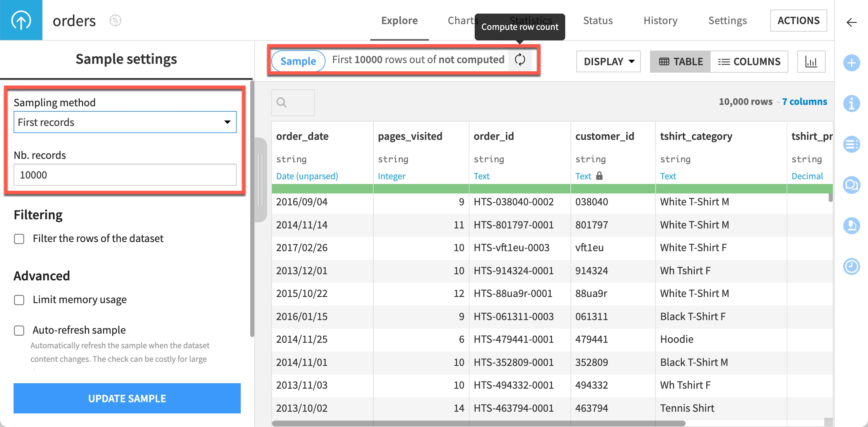The width and height of the screenshot is (868, 427).
Task: Select the COLUMNS view tab
Action: point(749,61)
